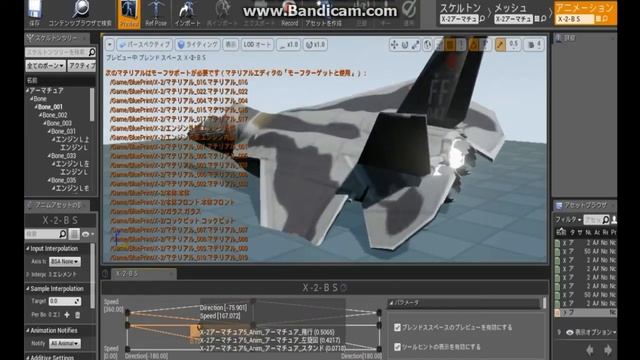This screenshot has height=360, width=640.
Task: Click the Show (表示) button in viewport toolbar
Action: 231,44
